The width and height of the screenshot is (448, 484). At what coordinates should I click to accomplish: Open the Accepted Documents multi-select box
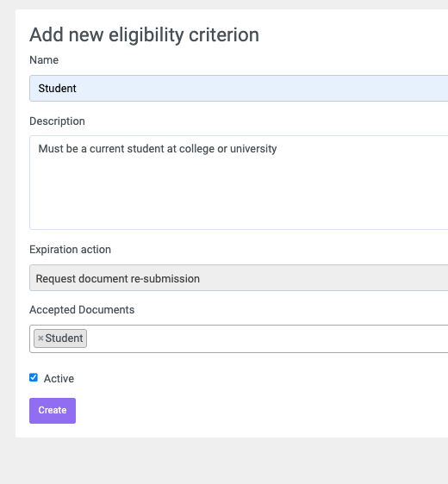pos(239,338)
